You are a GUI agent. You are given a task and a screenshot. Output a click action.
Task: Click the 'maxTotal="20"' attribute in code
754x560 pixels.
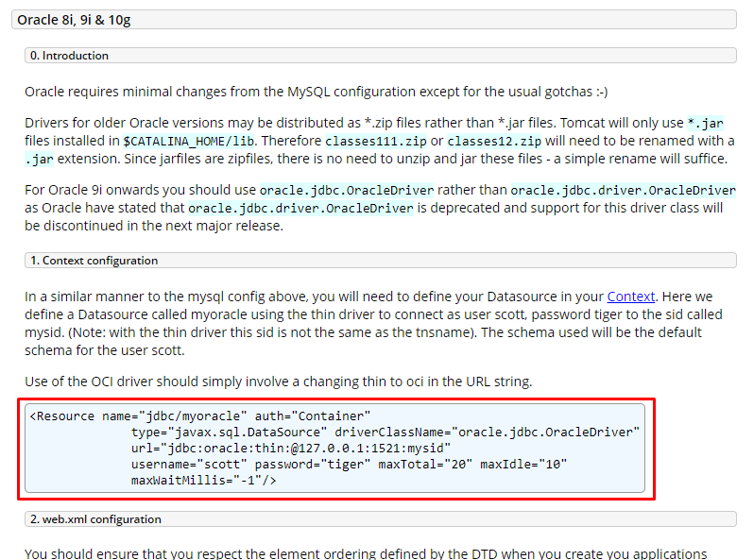(425, 465)
